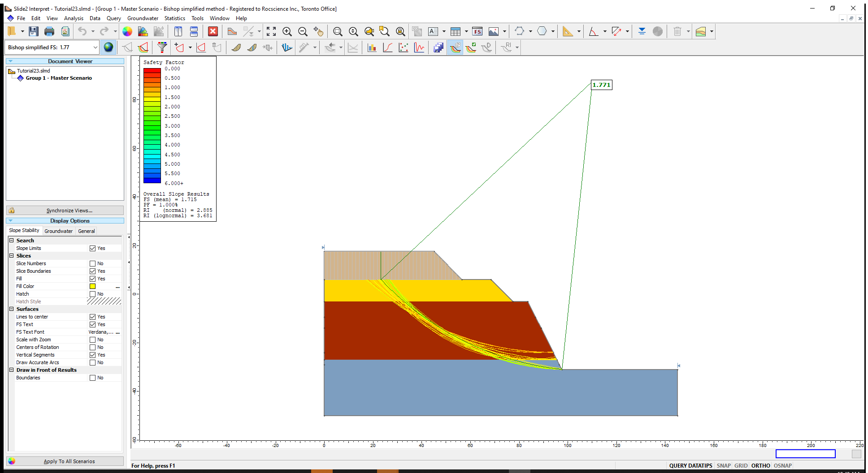
Task: Click the yellow Fill Color swatch
Action: click(92, 286)
